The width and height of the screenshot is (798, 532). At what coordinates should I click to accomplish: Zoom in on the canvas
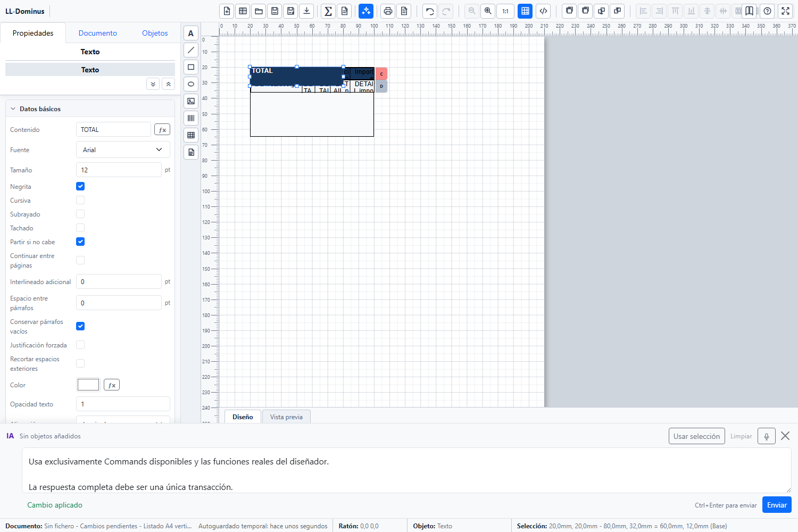[488, 11]
